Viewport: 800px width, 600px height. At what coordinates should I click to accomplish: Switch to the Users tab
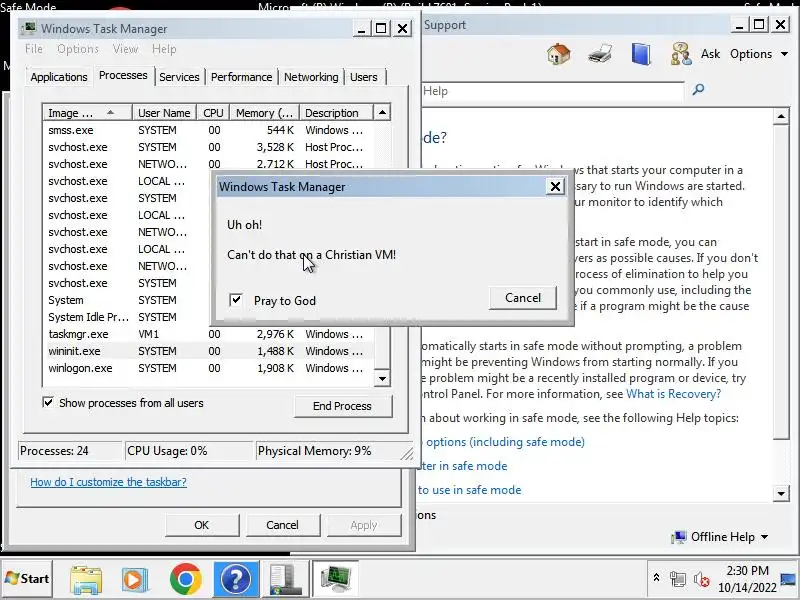click(364, 77)
